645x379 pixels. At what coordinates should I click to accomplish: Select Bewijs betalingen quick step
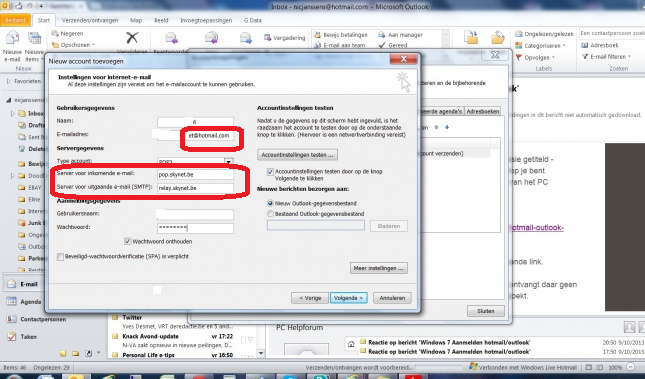[x=341, y=35]
